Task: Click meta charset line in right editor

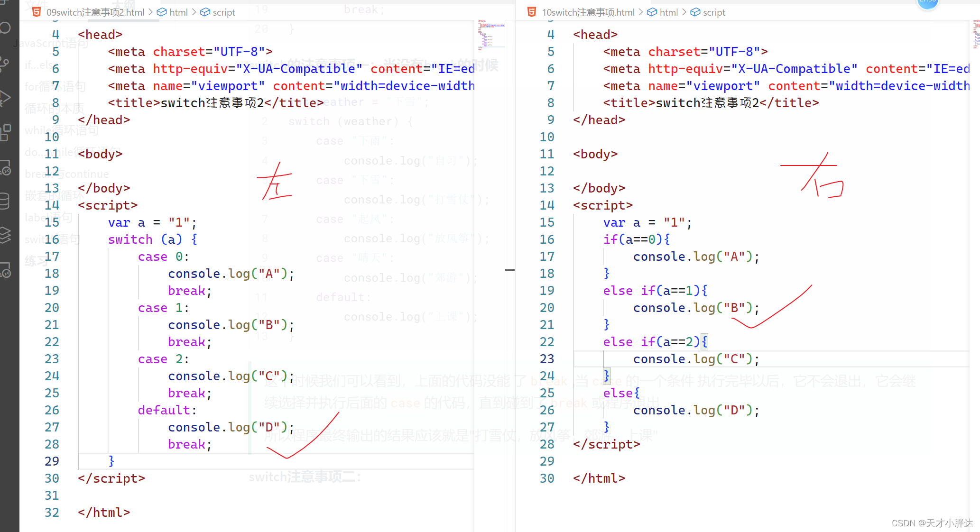Action: click(685, 52)
